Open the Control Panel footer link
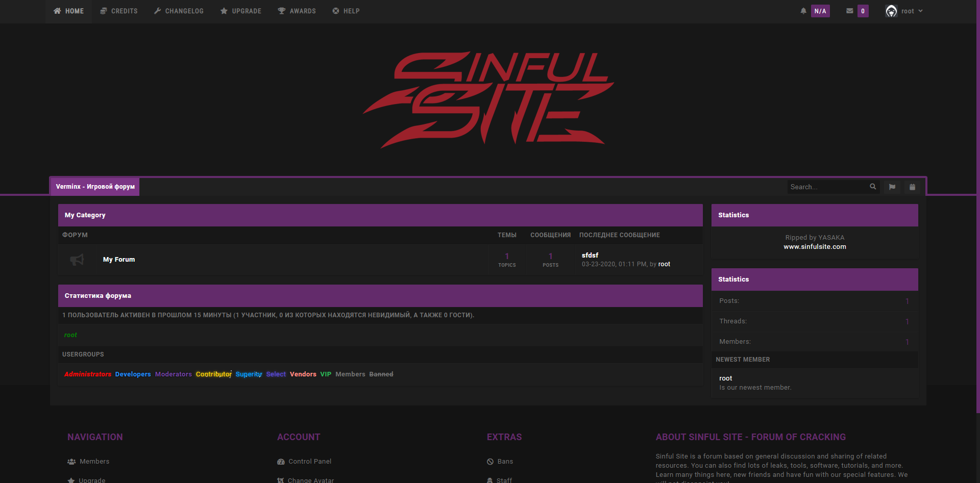The height and width of the screenshot is (483, 980). 310,462
